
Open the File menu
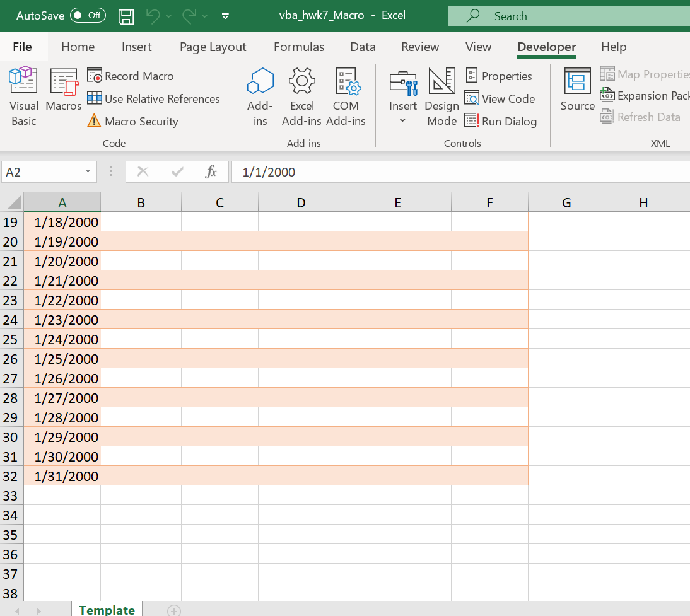[22, 47]
